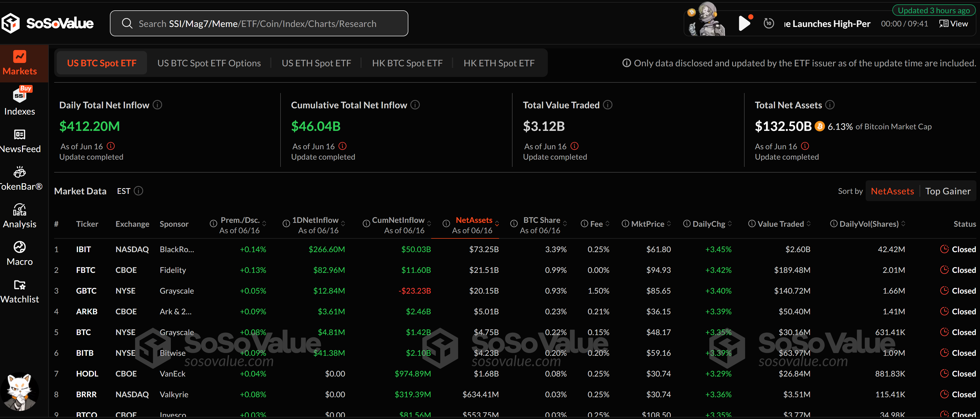Open the Macro sidebar section
Image resolution: width=980 pixels, height=419 pixels.
(x=20, y=247)
